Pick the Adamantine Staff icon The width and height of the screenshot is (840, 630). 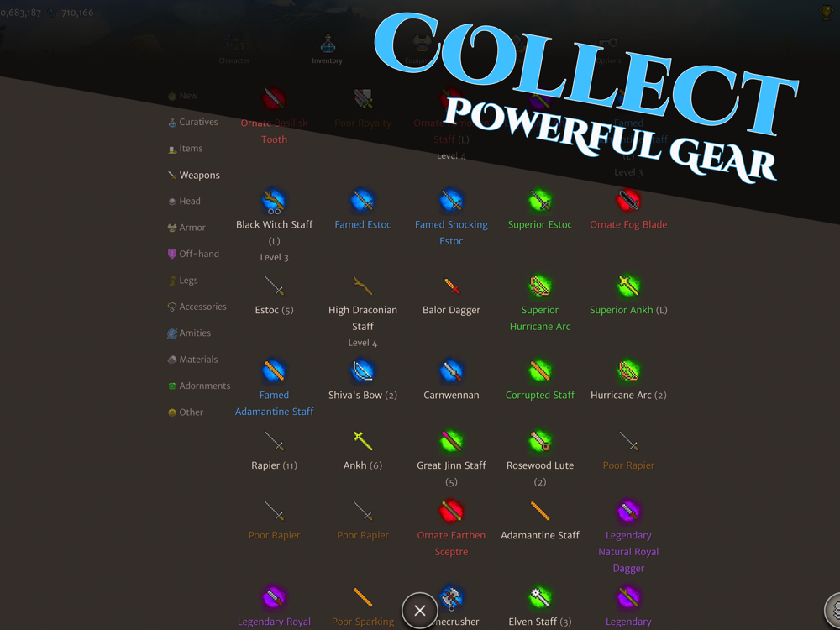tap(540, 511)
